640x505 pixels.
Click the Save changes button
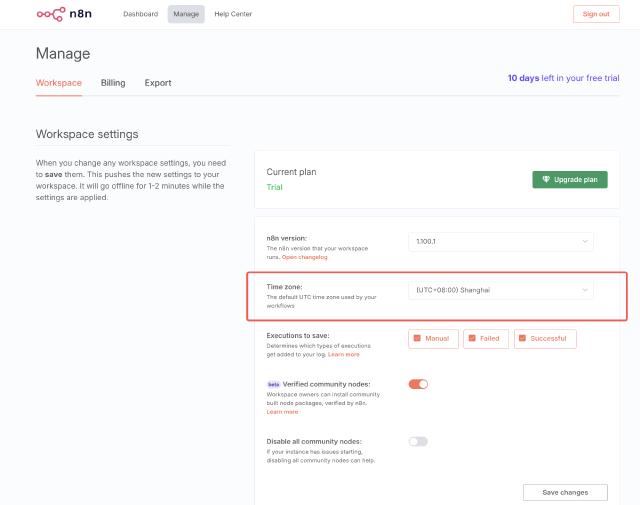(x=565, y=492)
